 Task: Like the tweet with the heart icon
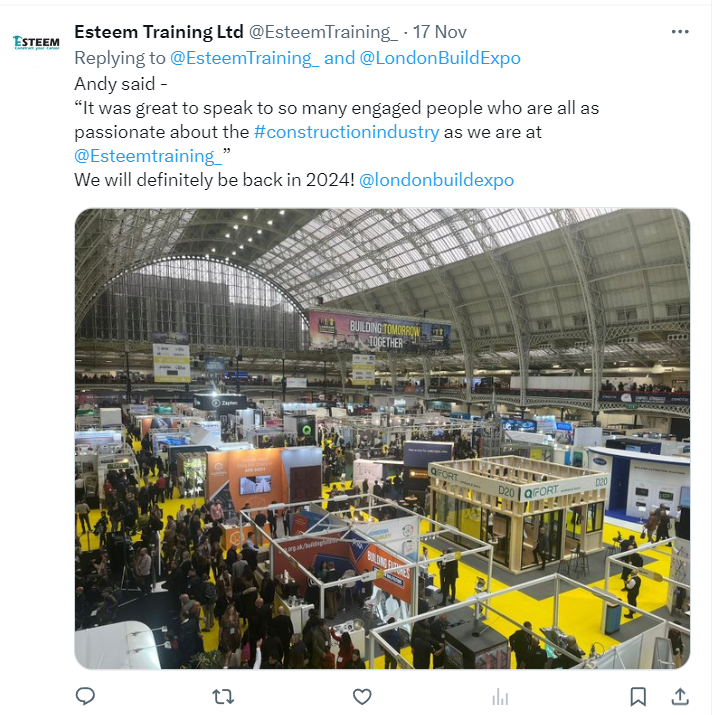click(x=362, y=696)
